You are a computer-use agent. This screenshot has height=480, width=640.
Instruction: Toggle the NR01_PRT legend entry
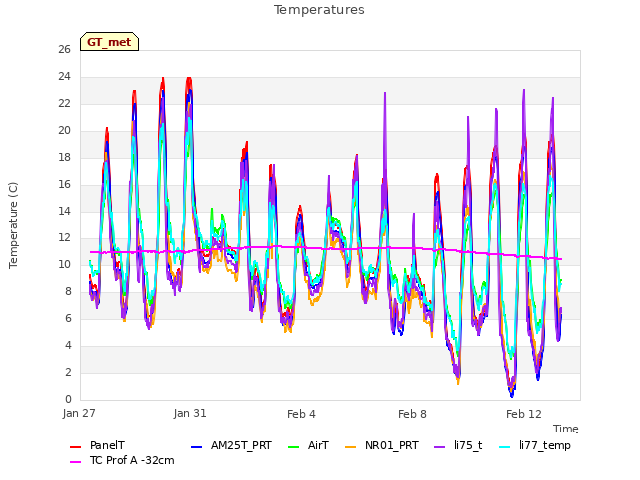(x=382, y=445)
